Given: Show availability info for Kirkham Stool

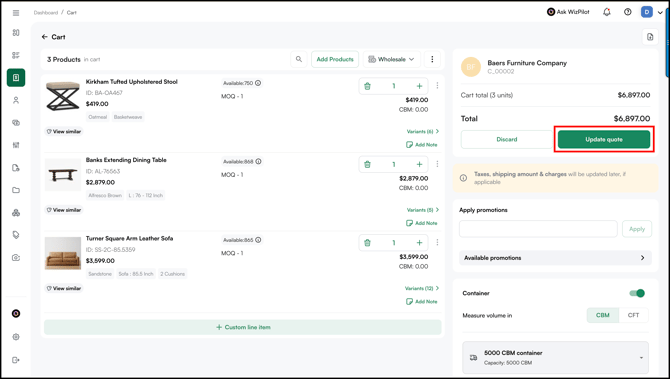Looking at the screenshot, I should 258,83.
